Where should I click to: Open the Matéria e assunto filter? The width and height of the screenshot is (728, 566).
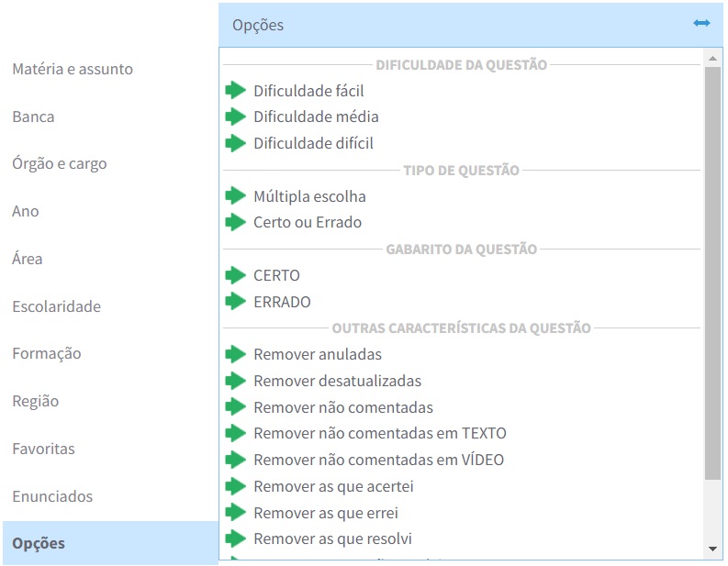click(x=73, y=69)
